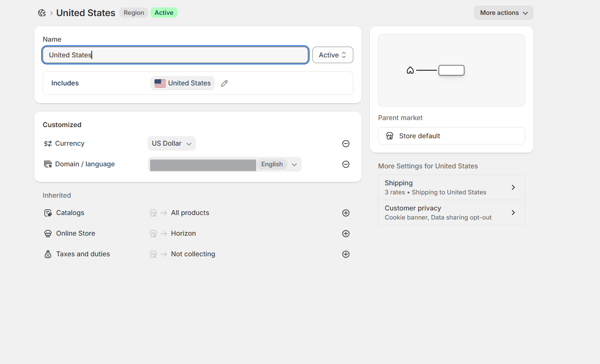Viewport: 600px width, 364px height.
Task: Click the Store default parent market
Action: pyautogui.click(x=451, y=136)
